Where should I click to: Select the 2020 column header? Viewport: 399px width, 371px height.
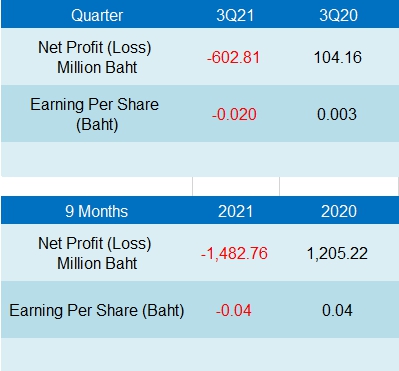[339, 211]
